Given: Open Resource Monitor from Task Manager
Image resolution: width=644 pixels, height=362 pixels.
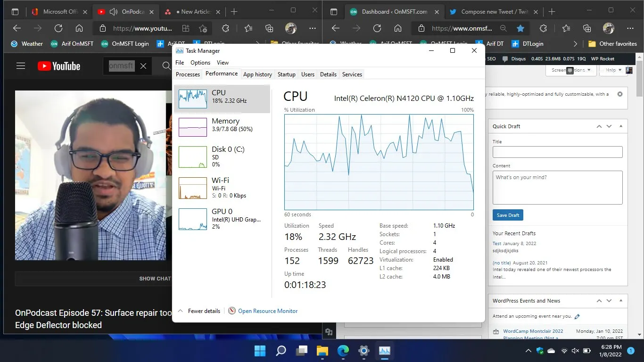Looking at the screenshot, I should [x=267, y=311].
